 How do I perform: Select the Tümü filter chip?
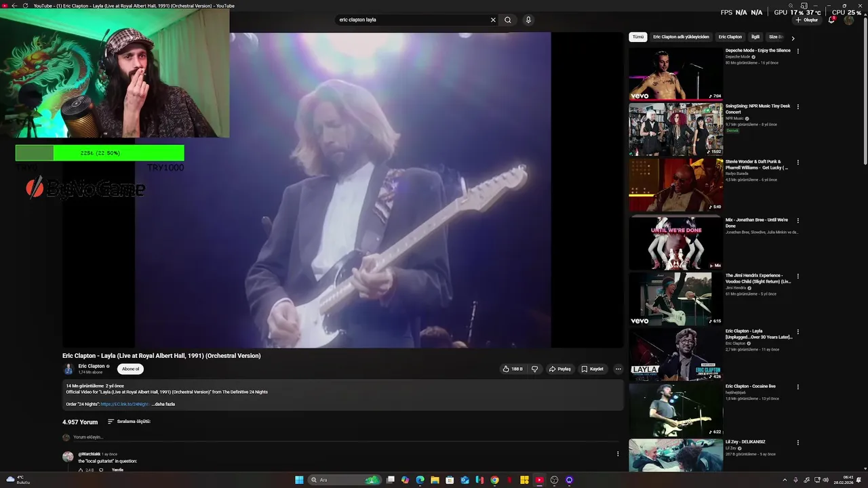[x=638, y=37]
